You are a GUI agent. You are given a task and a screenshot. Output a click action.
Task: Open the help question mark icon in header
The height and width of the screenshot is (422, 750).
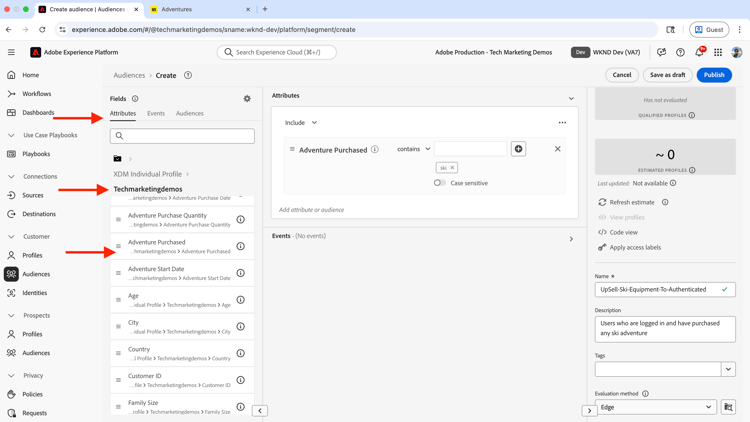coord(680,52)
